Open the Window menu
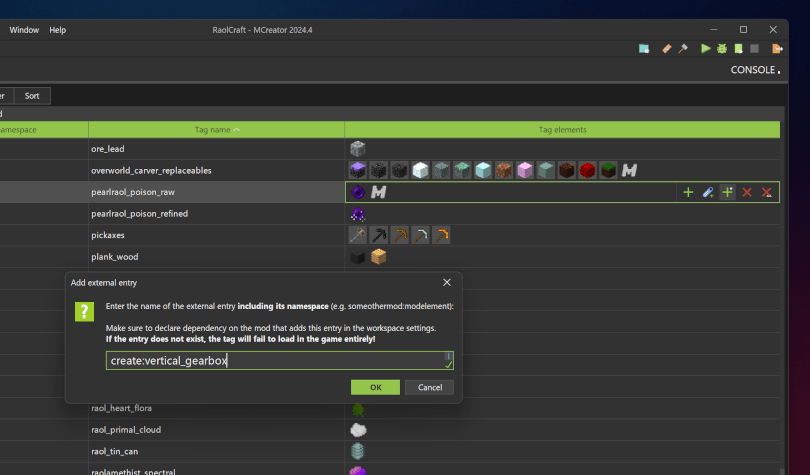The width and height of the screenshot is (810, 475). 24,30
